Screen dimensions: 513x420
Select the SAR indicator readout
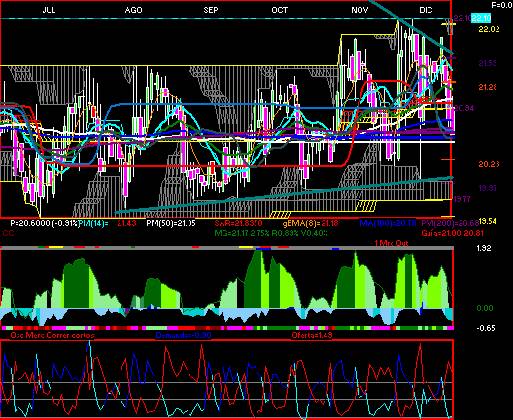pyautogui.click(x=238, y=223)
